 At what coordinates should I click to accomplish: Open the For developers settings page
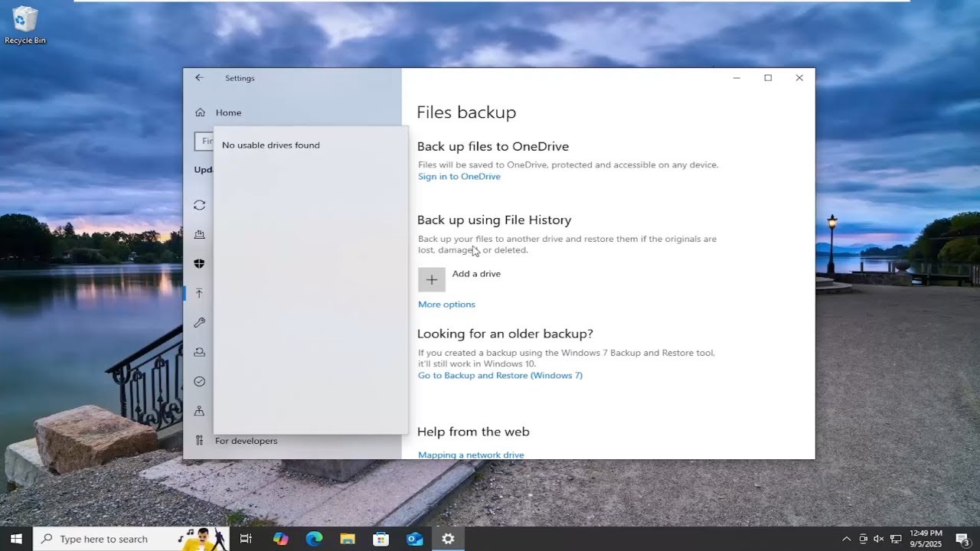pos(246,441)
